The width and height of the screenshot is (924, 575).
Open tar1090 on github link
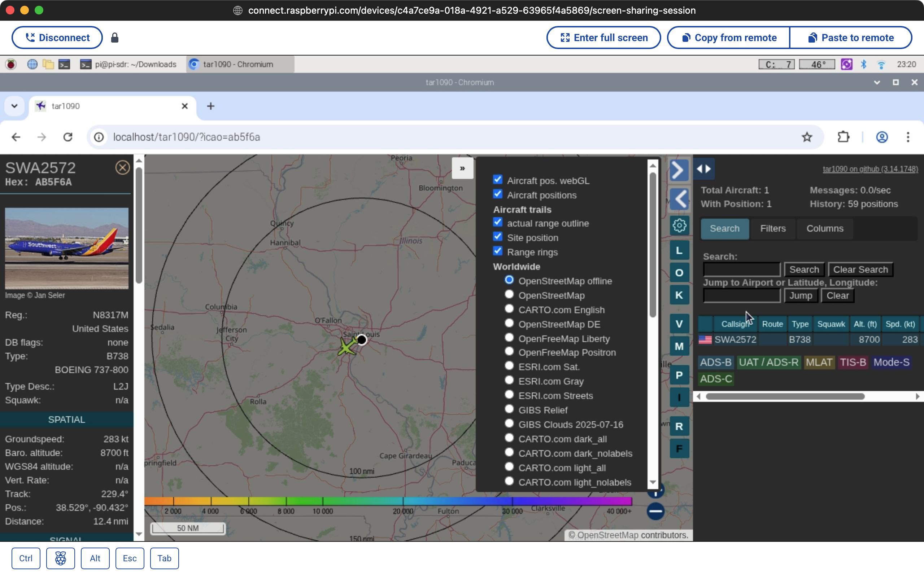tap(870, 169)
